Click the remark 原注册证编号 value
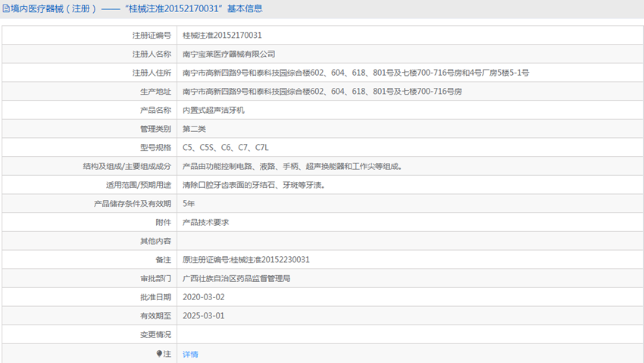The image size is (644, 363). pyautogui.click(x=246, y=260)
